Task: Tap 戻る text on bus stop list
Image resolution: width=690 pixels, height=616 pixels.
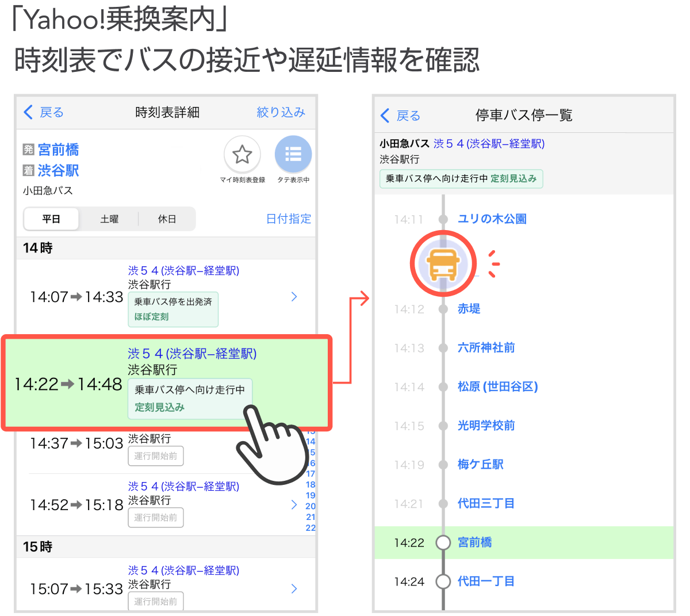Action: 409,116
